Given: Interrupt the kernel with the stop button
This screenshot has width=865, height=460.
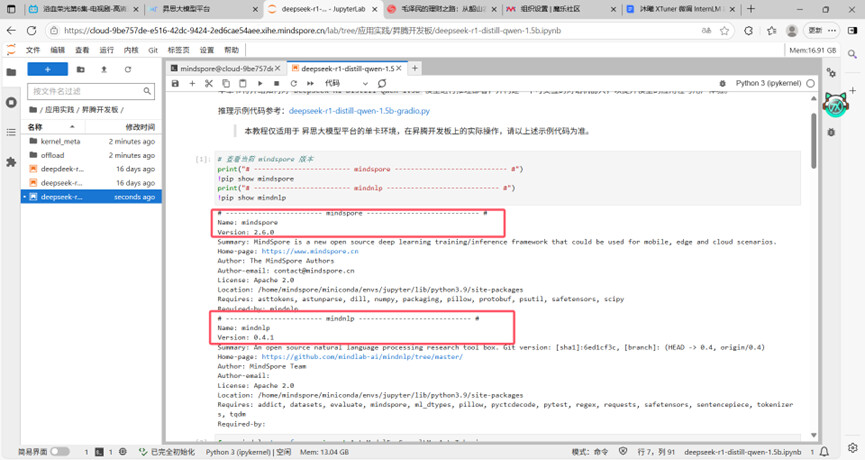Looking at the screenshot, I should click(277, 84).
